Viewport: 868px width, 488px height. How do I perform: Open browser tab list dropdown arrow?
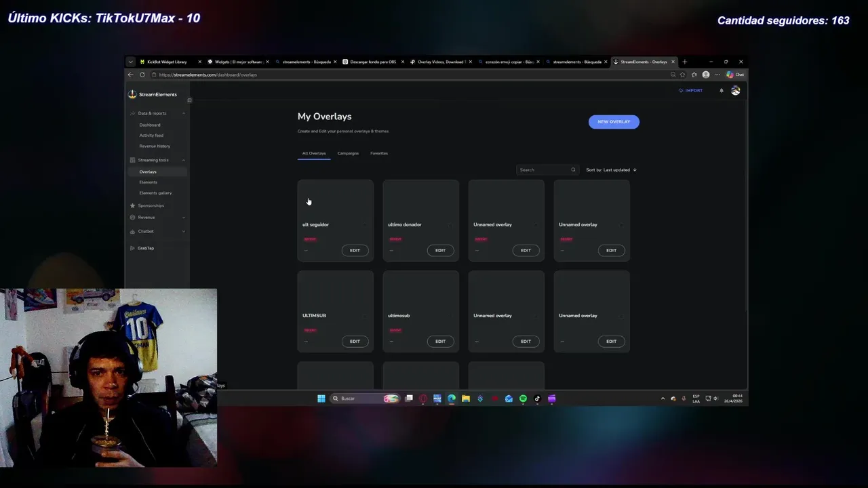tap(131, 62)
